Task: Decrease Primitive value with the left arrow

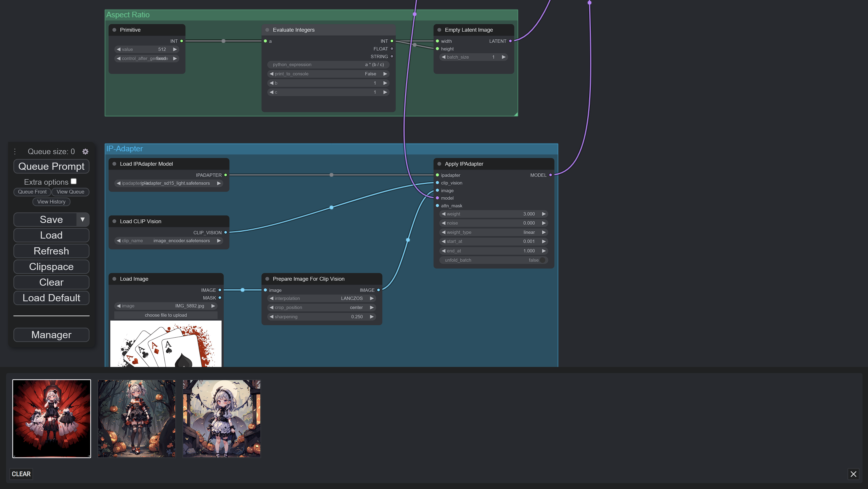Action: tap(119, 49)
